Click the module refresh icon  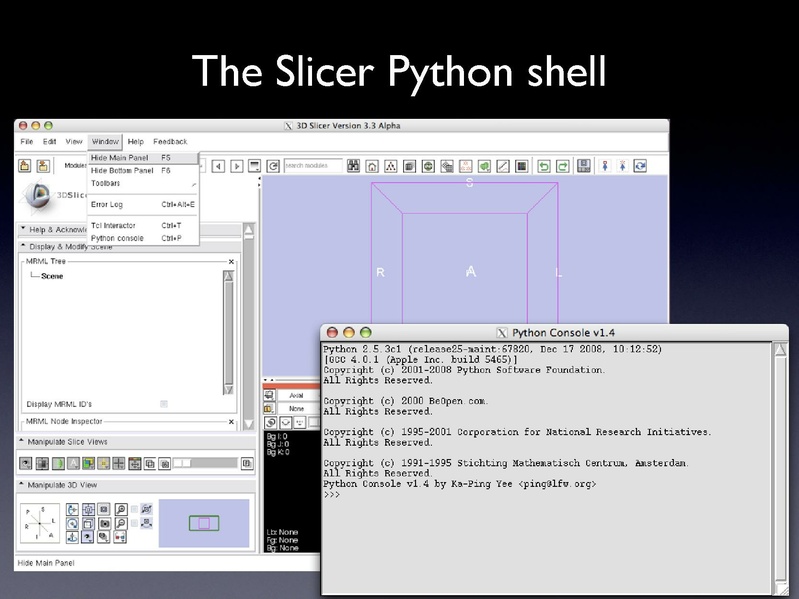tap(273, 166)
